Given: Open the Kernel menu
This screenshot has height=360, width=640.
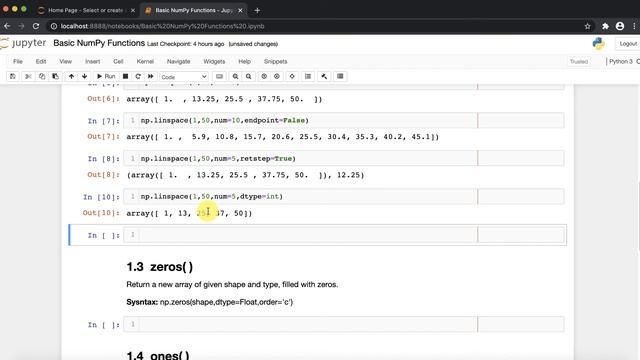Looking at the screenshot, I should pos(145,61).
